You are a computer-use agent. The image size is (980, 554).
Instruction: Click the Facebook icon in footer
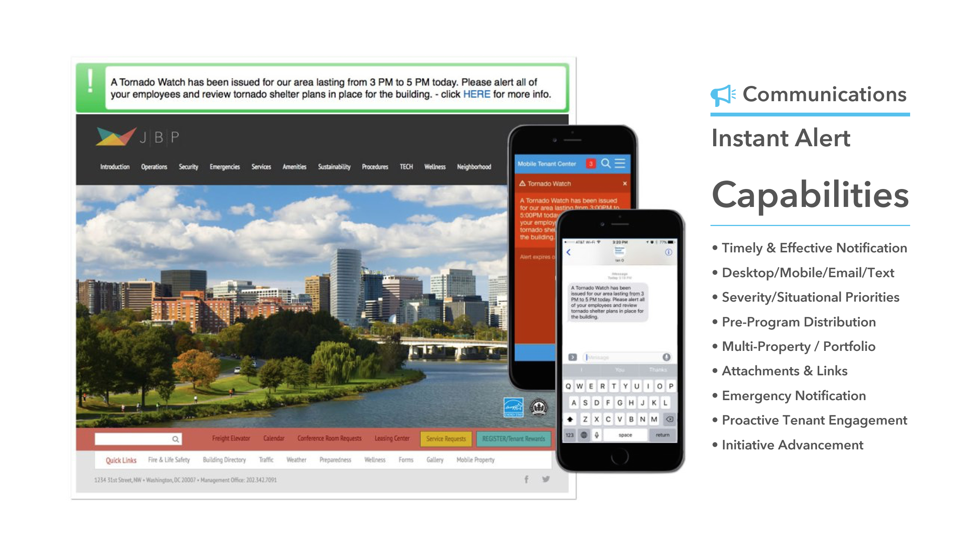(x=526, y=479)
